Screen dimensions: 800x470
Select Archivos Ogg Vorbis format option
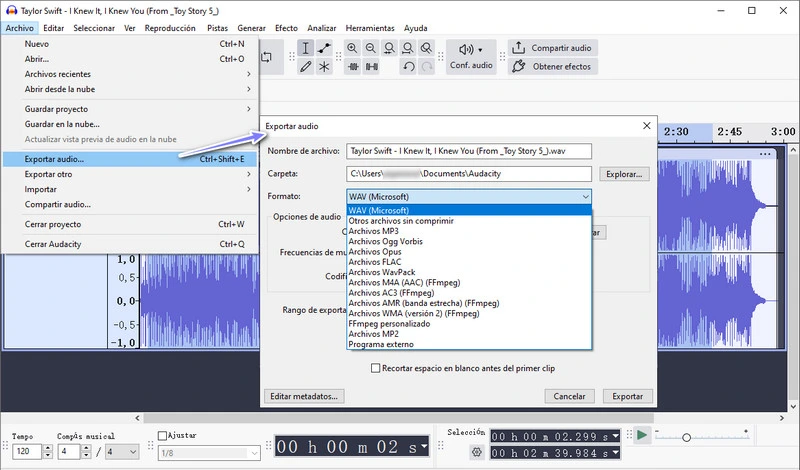coord(469,241)
